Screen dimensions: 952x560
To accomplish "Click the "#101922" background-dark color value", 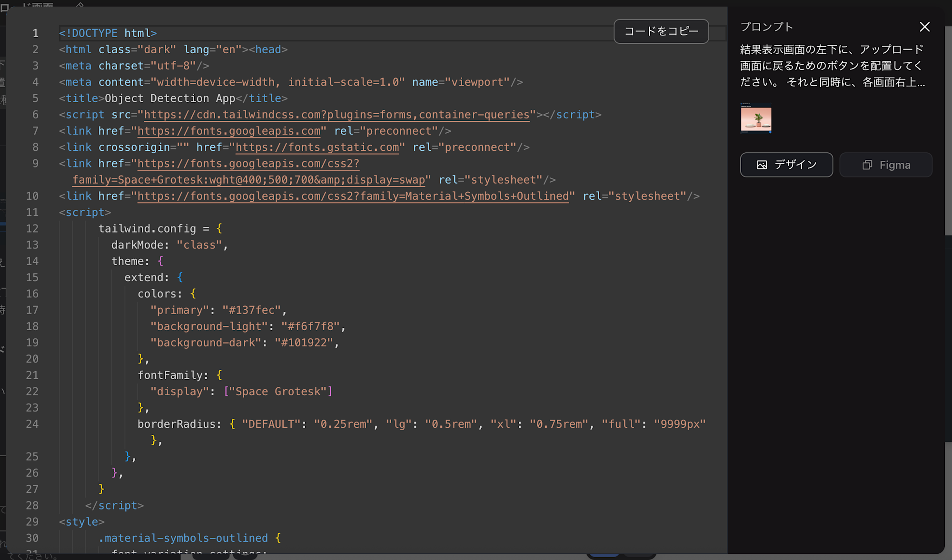I will coord(304,343).
